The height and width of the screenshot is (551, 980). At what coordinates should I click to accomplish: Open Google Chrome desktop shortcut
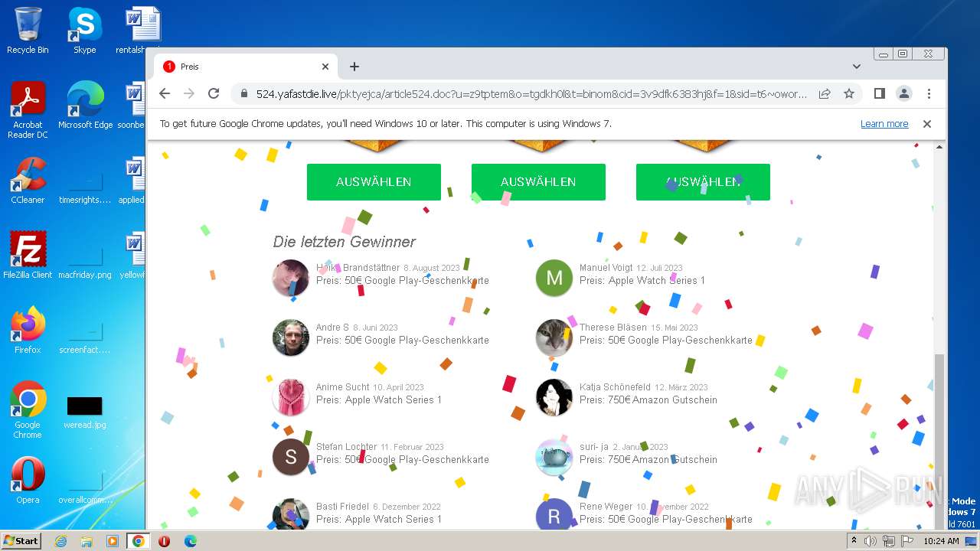click(x=28, y=410)
